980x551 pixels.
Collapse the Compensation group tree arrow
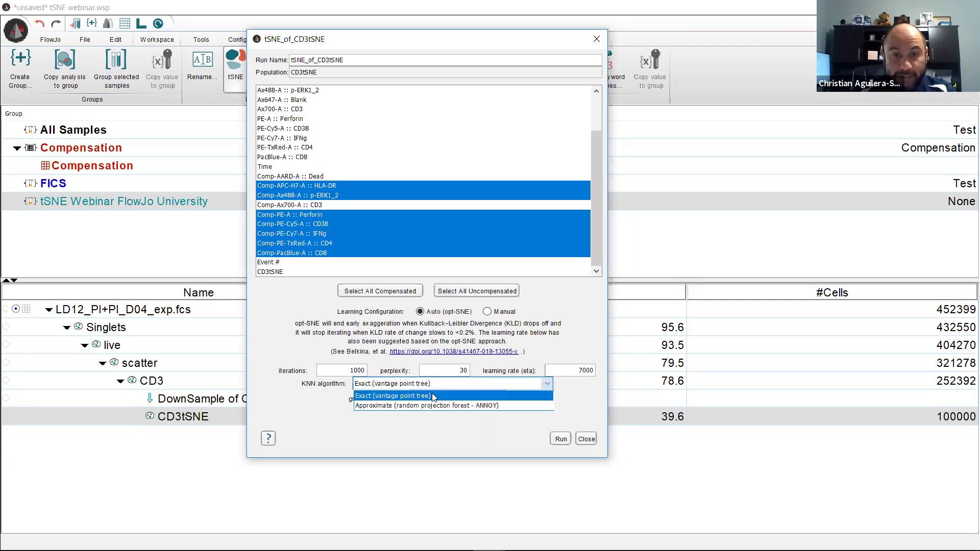(17, 148)
